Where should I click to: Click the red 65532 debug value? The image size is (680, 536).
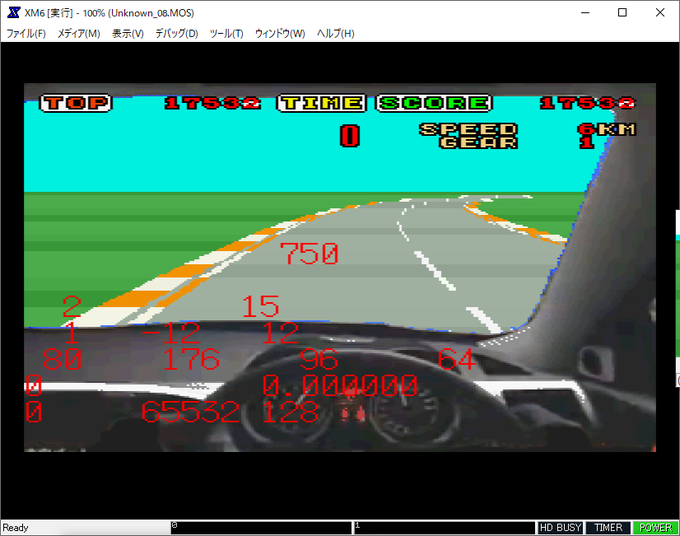(x=190, y=412)
